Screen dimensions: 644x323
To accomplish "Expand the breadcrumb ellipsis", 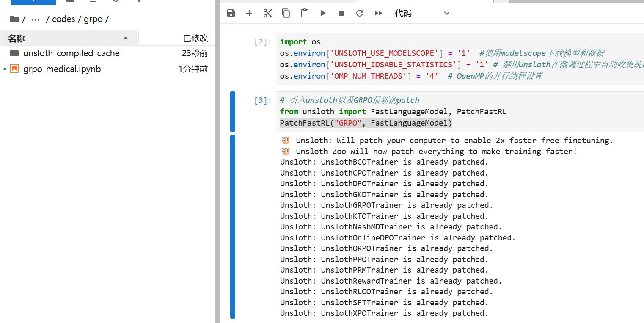I will coord(36,19).
